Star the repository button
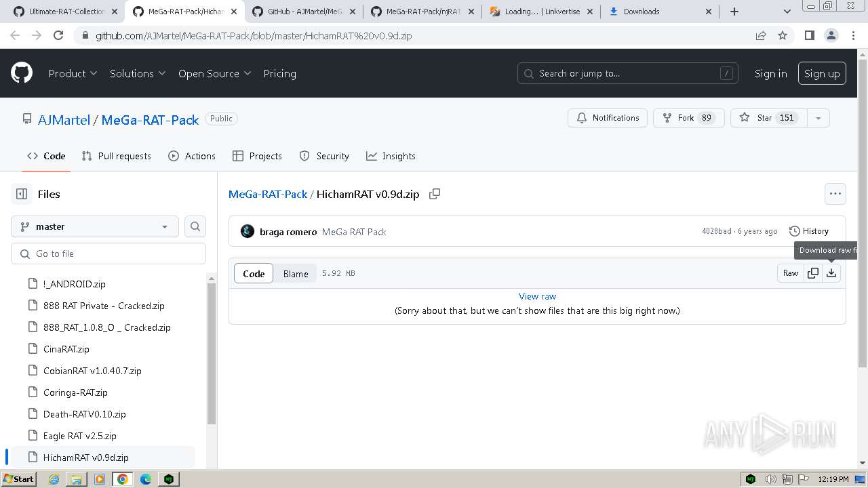Image resolution: width=868 pixels, height=488 pixels. pos(769,118)
